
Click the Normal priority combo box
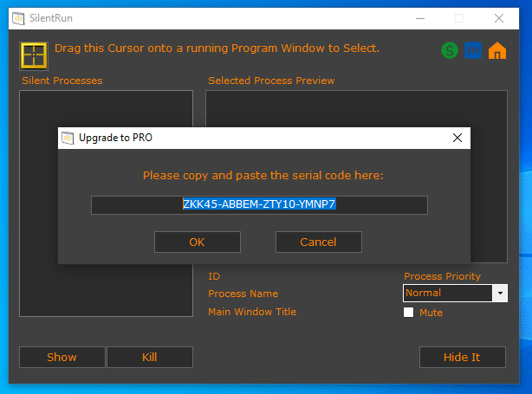tap(455, 293)
